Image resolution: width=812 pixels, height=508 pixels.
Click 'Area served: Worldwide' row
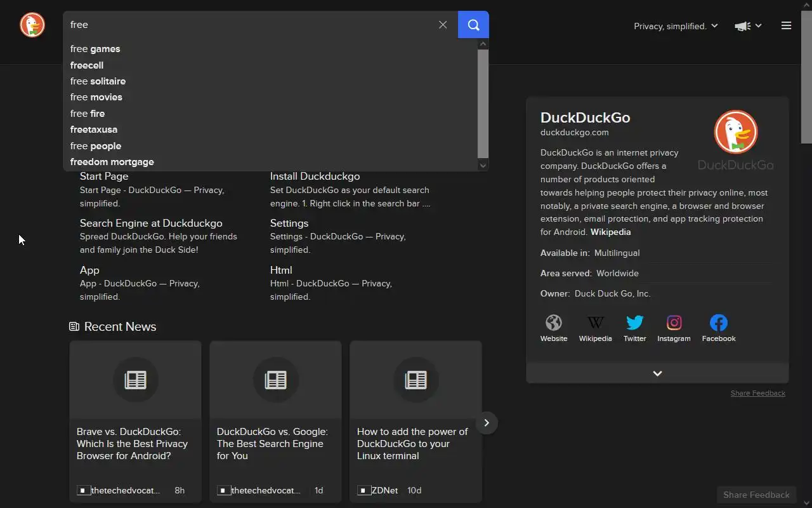tap(656, 274)
